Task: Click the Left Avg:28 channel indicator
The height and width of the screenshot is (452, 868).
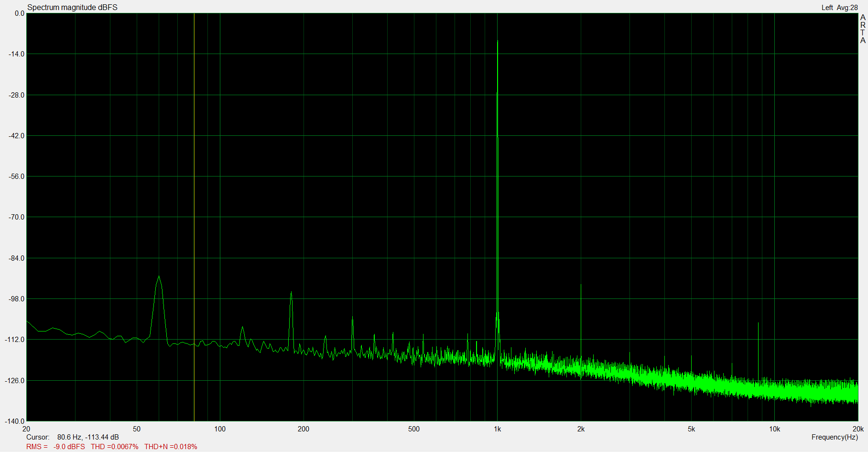Action: [x=839, y=7]
